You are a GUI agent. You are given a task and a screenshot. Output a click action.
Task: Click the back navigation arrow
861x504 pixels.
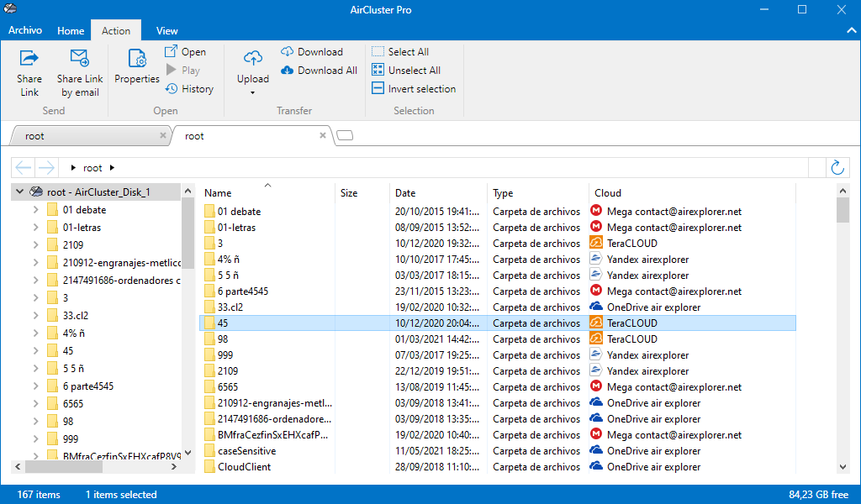[24, 168]
